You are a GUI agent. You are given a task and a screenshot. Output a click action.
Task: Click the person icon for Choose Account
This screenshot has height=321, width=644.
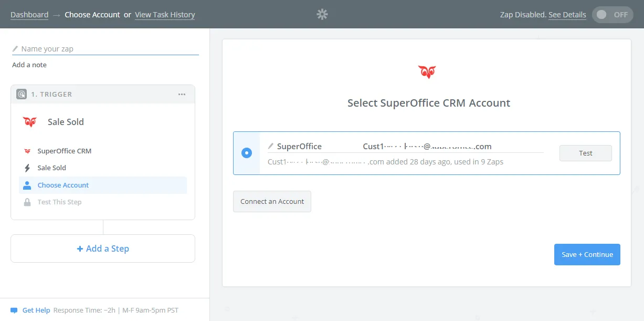pyautogui.click(x=27, y=185)
